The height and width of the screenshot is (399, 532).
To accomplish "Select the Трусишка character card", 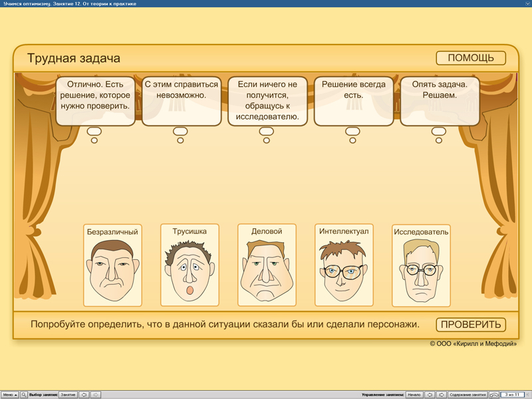I will [x=190, y=265].
